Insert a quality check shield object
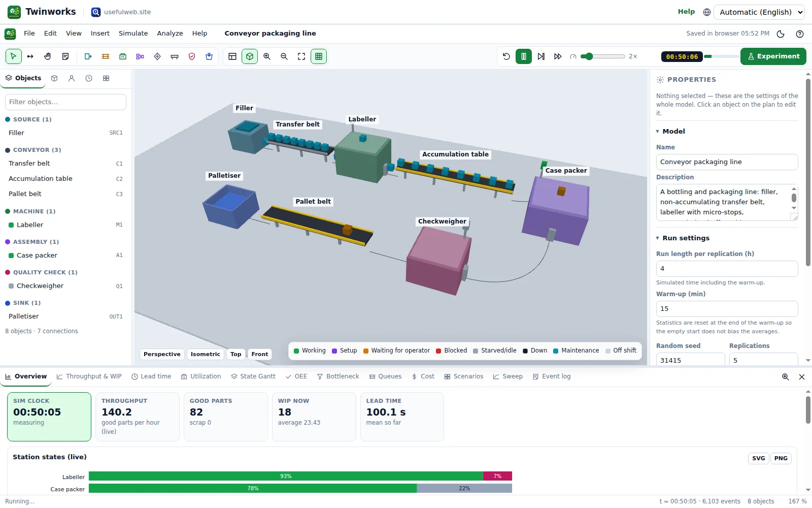Screen dimensions: 812x508 click(x=192, y=56)
